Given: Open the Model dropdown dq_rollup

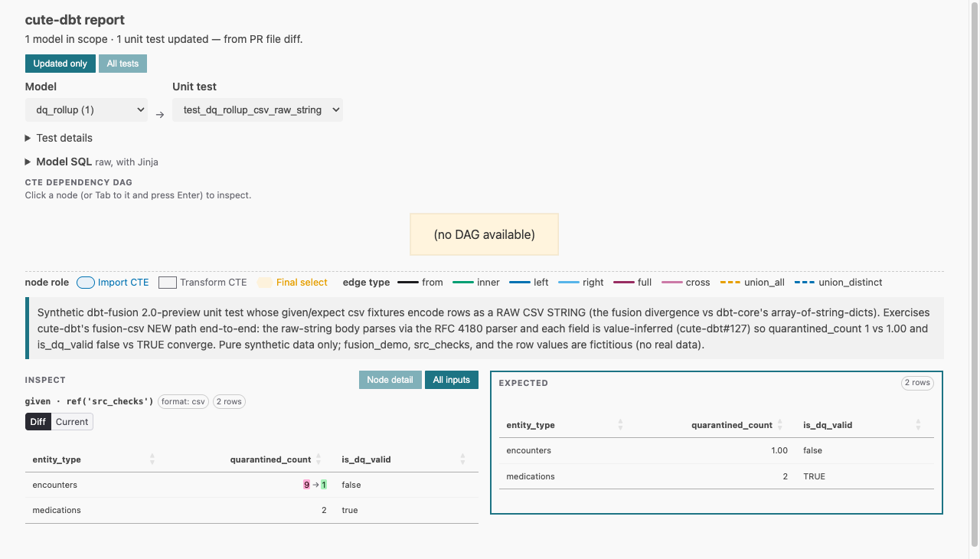Looking at the screenshot, I should 87,110.
